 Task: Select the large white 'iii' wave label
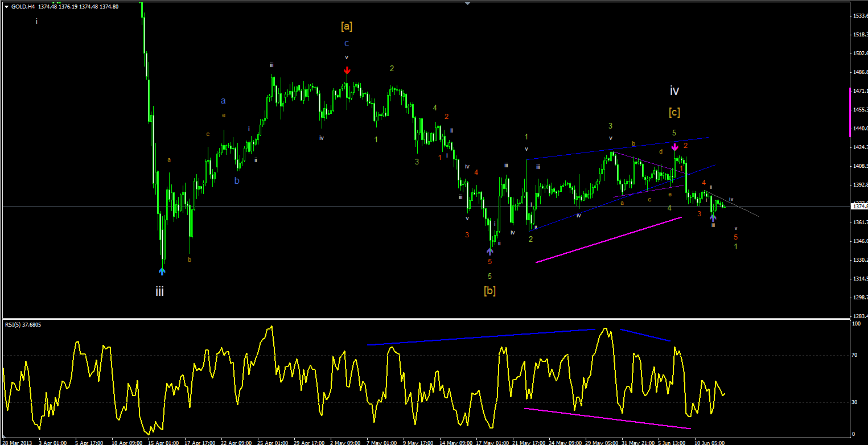(x=160, y=292)
